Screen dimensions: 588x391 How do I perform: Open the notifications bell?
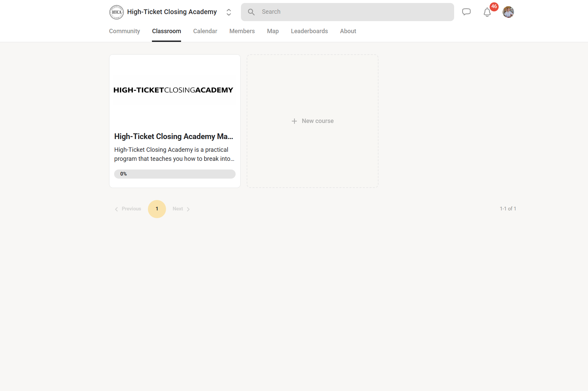487,12
